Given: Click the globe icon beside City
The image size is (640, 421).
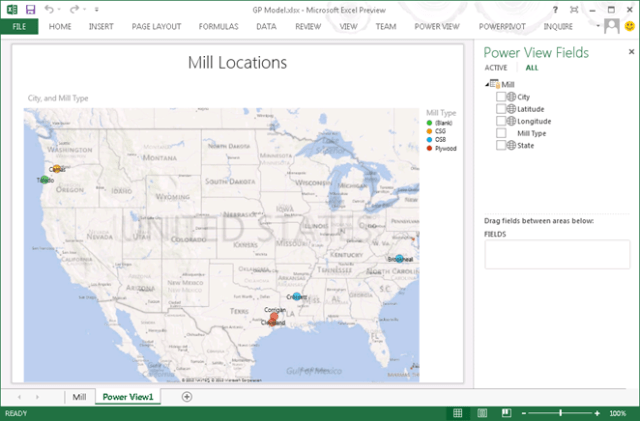Looking at the screenshot, I should pos(511,97).
